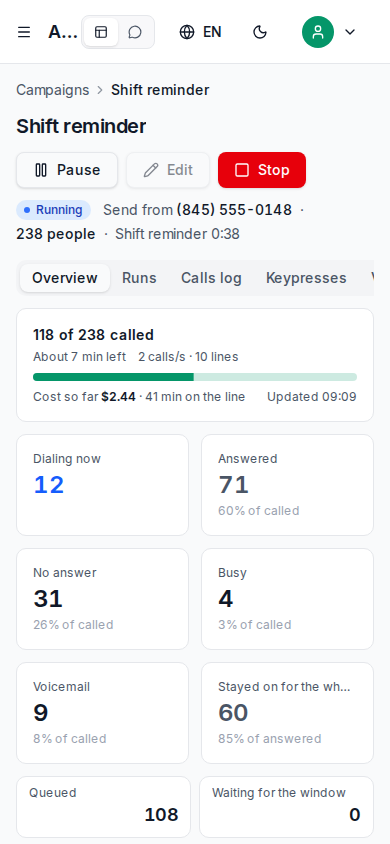This screenshot has height=844, width=390.
Task: Open the Busy 4 card
Action: tap(287, 599)
